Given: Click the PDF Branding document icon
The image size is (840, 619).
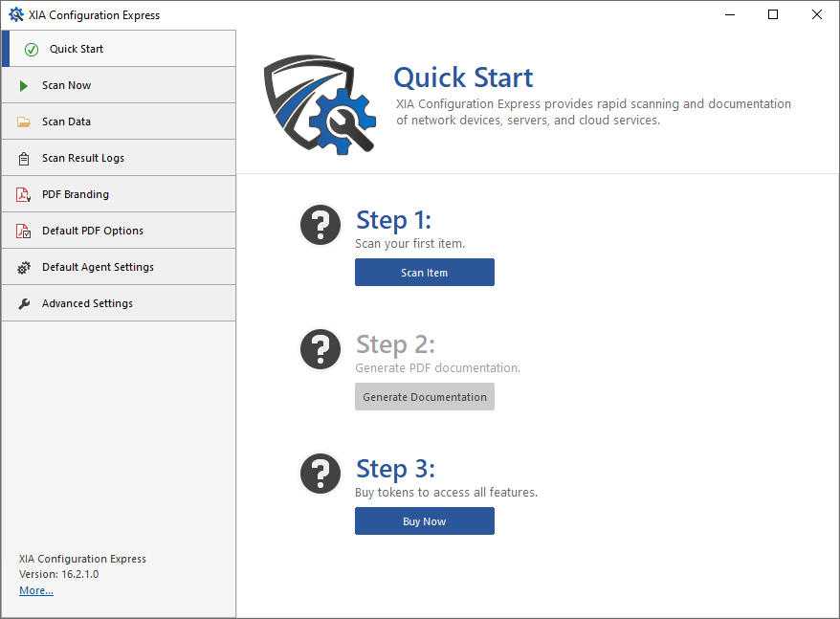Looking at the screenshot, I should coord(24,194).
